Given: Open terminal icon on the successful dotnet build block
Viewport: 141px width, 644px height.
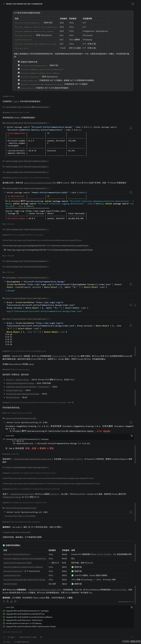Looking at the screenshot, I should point(131,512).
